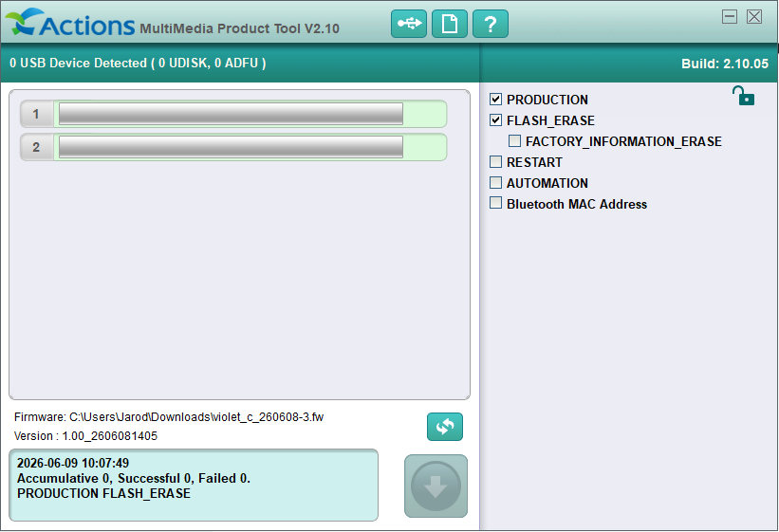Screen dimensions: 779x532
Task: Enable the RESTART checkbox
Action: (x=495, y=162)
